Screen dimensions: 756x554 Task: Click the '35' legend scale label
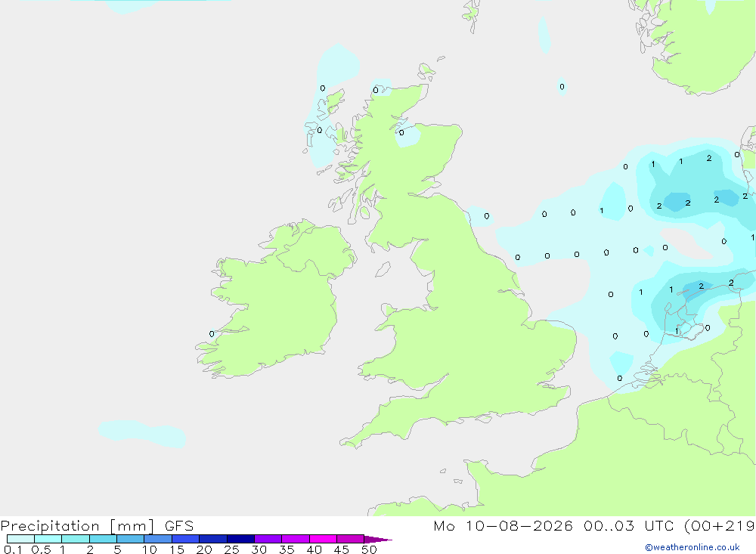click(287, 549)
